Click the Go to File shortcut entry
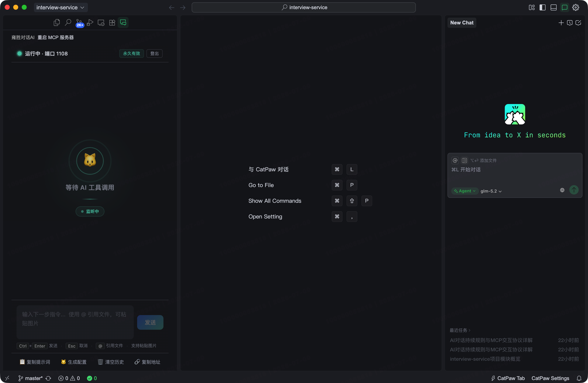The width and height of the screenshot is (588, 383). point(261,185)
